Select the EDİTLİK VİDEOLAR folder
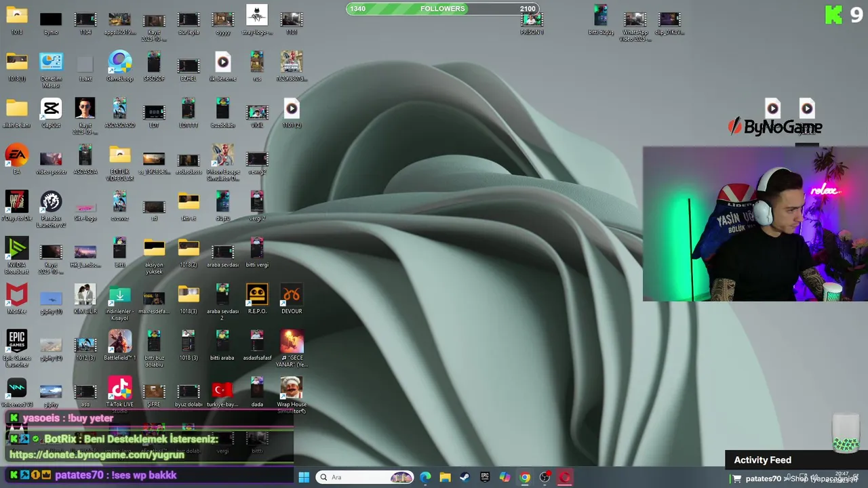Image resolution: width=868 pixels, height=488 pixels. pyautogui.click(x=119, y=163)
